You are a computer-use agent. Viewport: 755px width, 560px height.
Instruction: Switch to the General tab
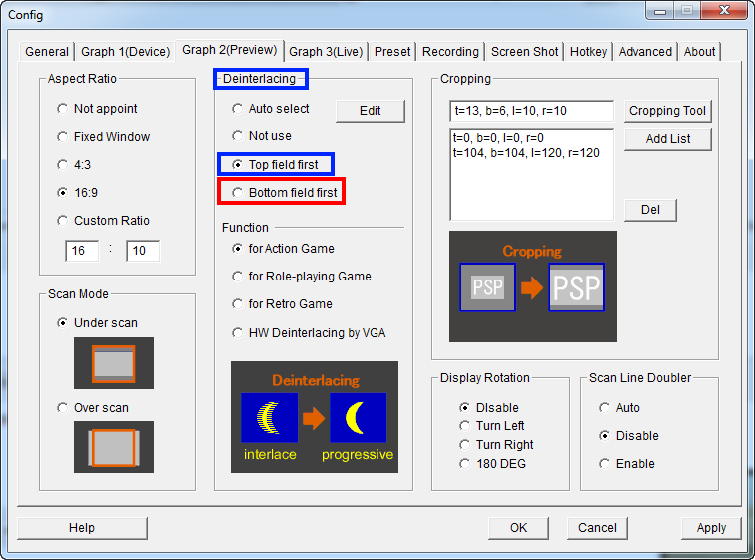point(47,52)
